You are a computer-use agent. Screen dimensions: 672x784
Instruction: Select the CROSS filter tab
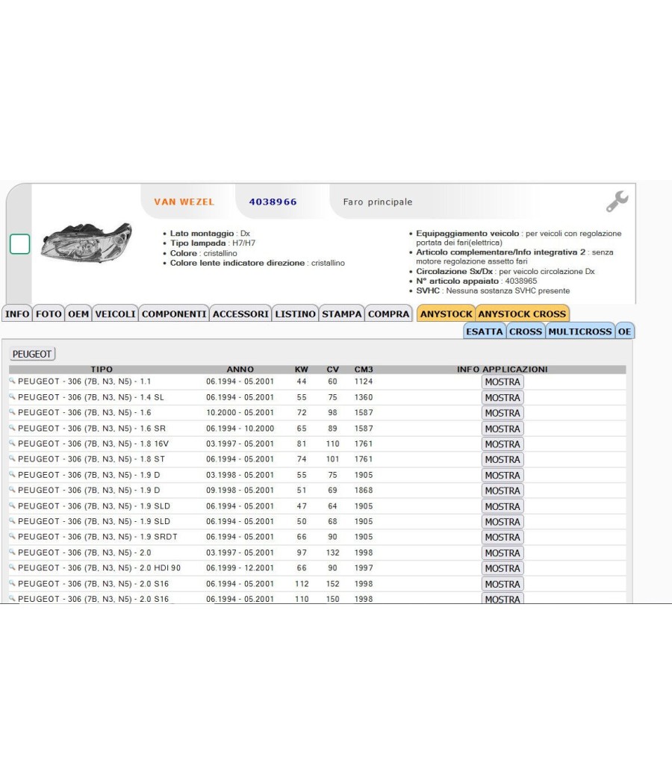(526, 332)
